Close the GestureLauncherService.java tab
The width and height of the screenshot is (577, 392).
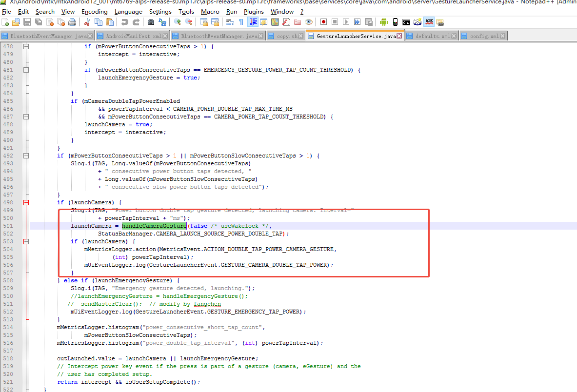point(399,36)
